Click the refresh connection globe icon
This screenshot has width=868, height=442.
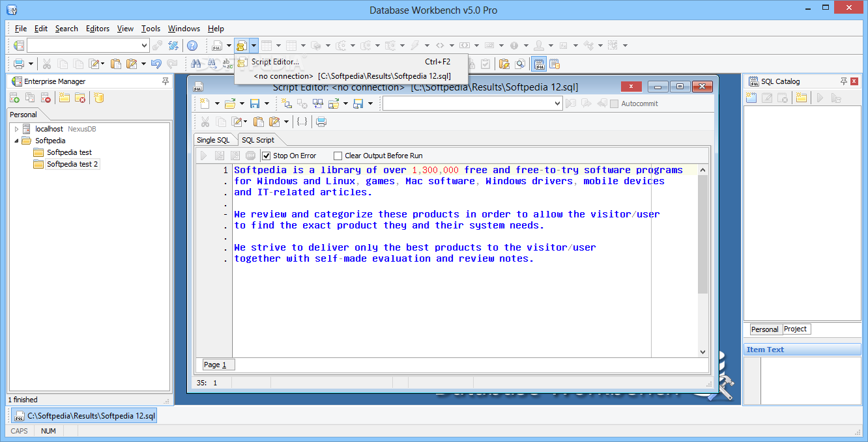click(x=173, y=46)
